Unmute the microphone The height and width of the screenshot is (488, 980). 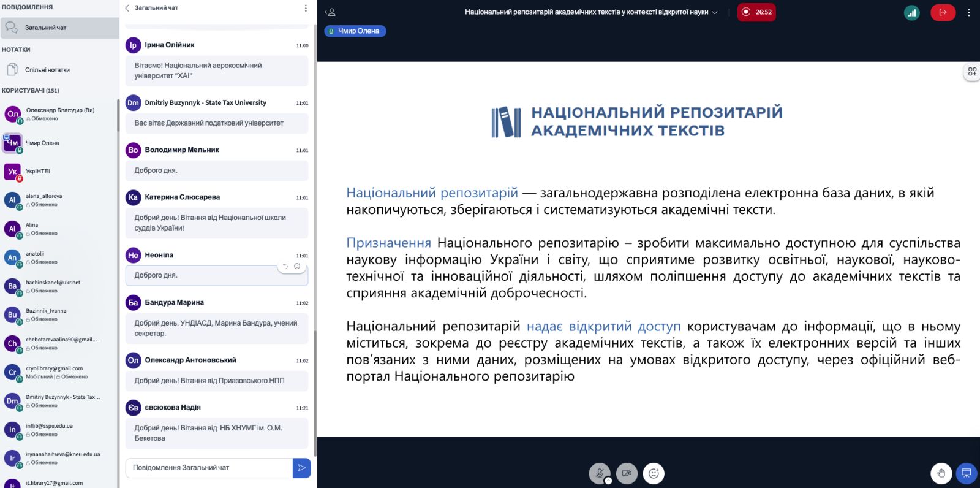coord(600,473)
